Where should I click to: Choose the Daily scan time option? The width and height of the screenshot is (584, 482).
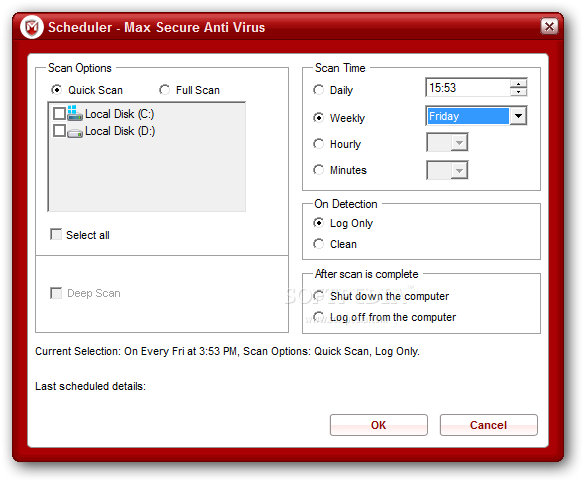318,90
